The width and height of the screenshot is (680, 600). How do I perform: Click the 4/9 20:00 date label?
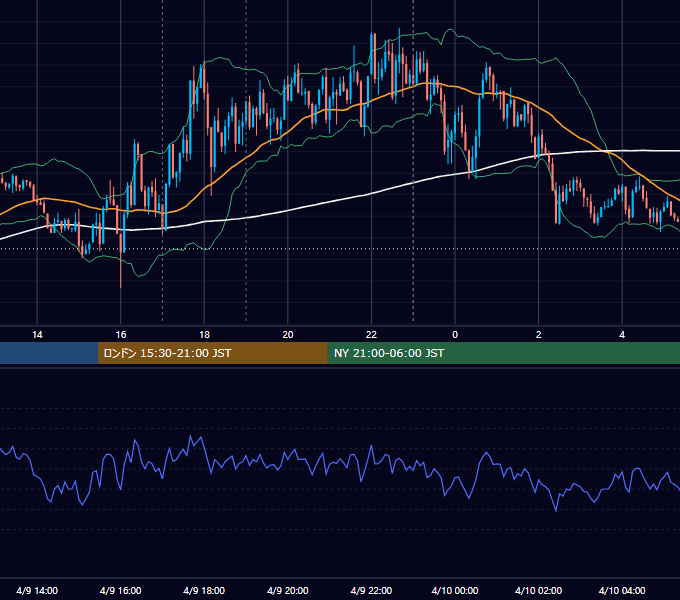click(x=288, y=590)
